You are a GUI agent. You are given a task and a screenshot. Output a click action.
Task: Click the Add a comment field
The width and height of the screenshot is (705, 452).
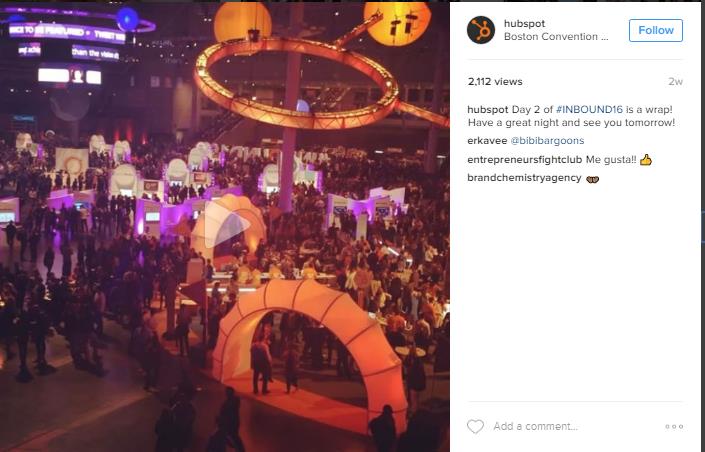576,426
